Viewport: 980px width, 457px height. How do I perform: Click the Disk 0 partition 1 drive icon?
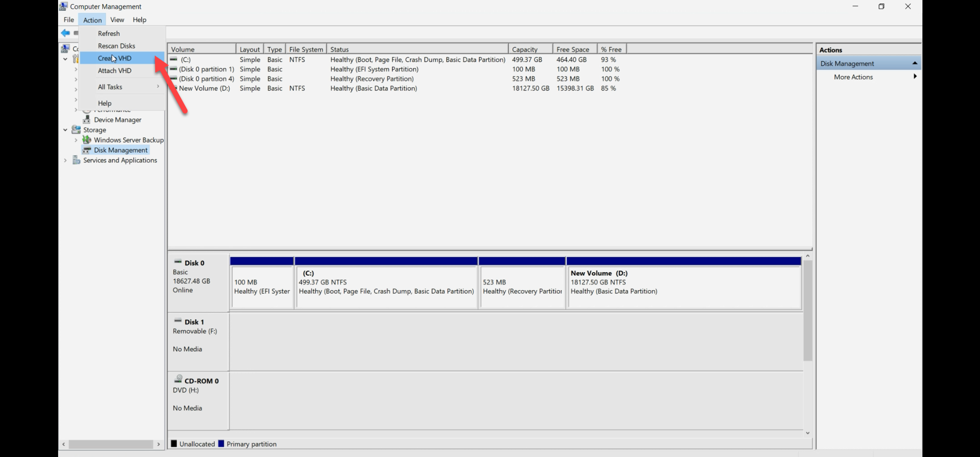tap(174, 69)
